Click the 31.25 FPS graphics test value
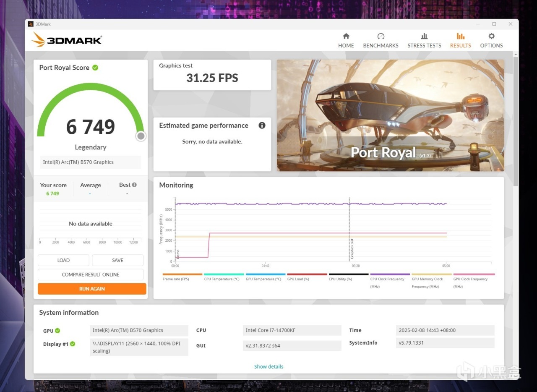This screenshot has height=392, width=537. pos(212,78)
